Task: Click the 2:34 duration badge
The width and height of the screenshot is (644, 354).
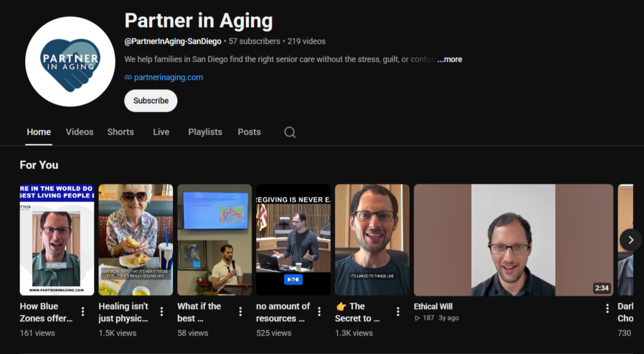Action: 602,288
